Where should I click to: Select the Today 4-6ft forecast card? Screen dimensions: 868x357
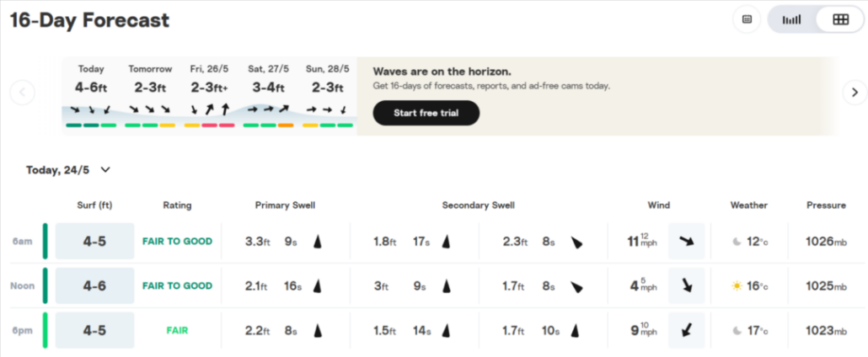click(91, 96)
